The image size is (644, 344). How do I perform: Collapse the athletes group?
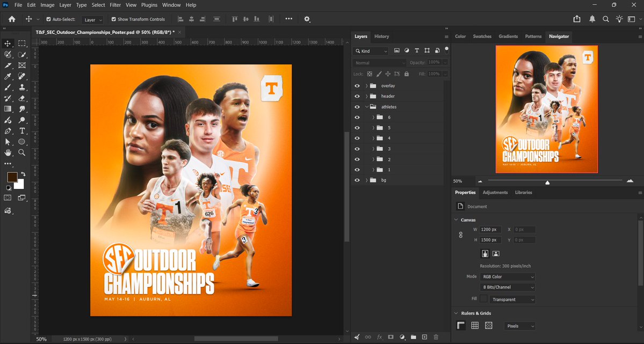[366, 107]
